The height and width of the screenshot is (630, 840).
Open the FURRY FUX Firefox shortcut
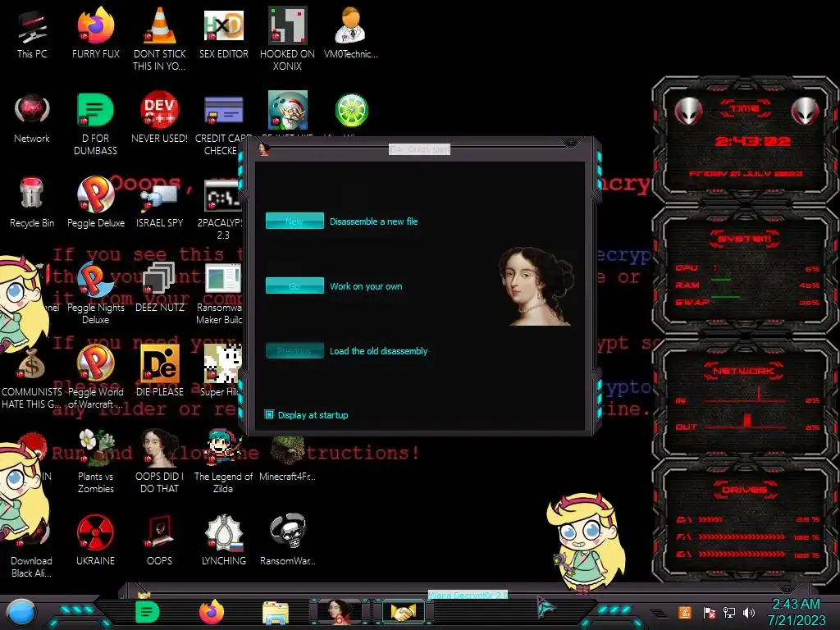(x=95, y=33)
